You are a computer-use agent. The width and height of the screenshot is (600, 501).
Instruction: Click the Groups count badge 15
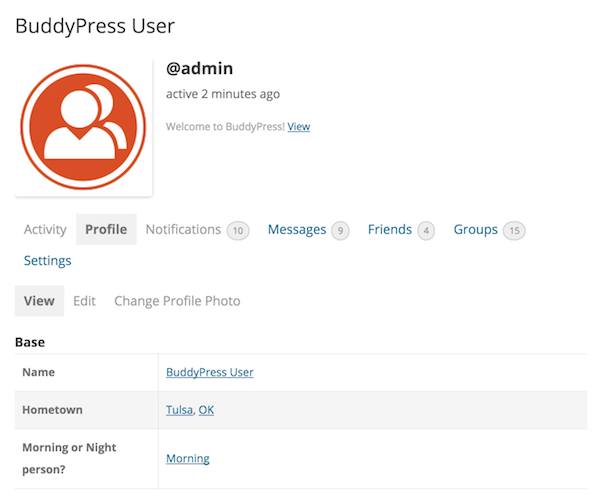point(514,230)
